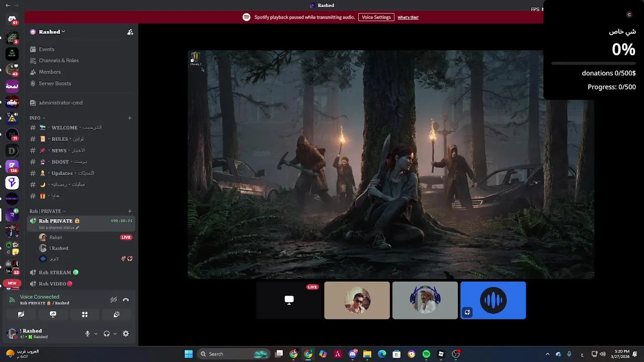This screenshot has width=644, height=362.
Task: Click the Voice Settings button in banner
Action: (x=376, y=17)
